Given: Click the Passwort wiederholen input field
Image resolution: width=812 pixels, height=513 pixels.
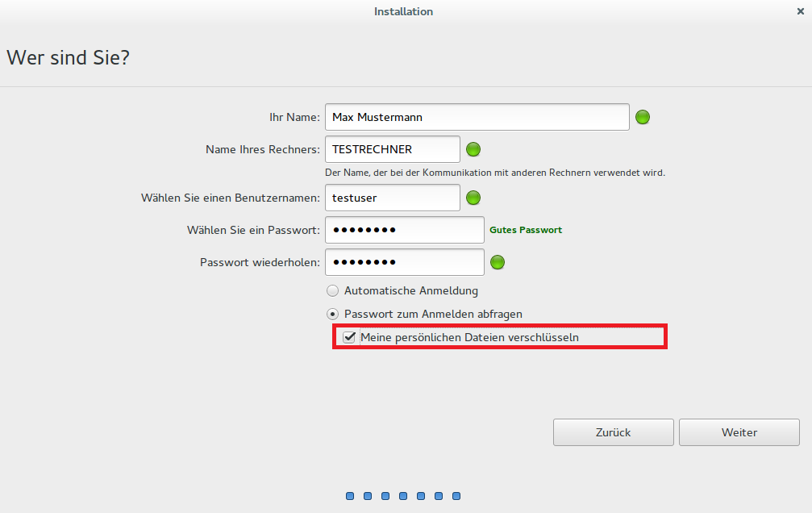Looking at the screenshot, I should pos(404,262).
